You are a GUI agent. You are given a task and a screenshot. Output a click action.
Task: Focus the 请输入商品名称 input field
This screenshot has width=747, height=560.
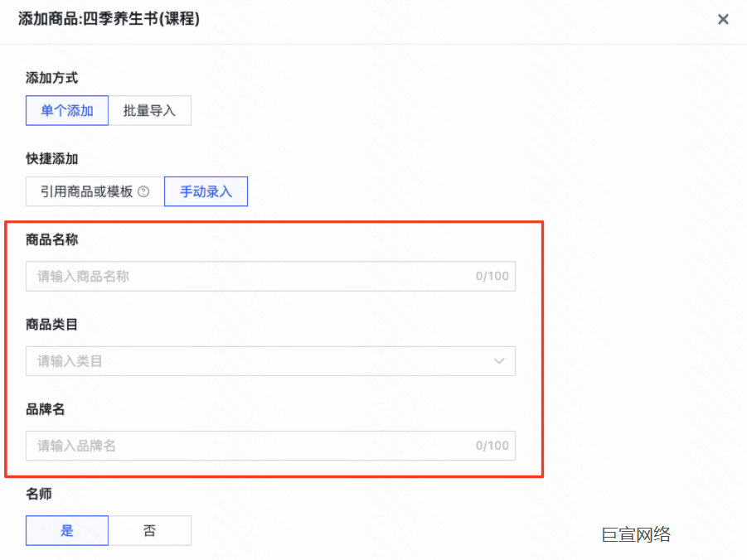tap(249, 277)
